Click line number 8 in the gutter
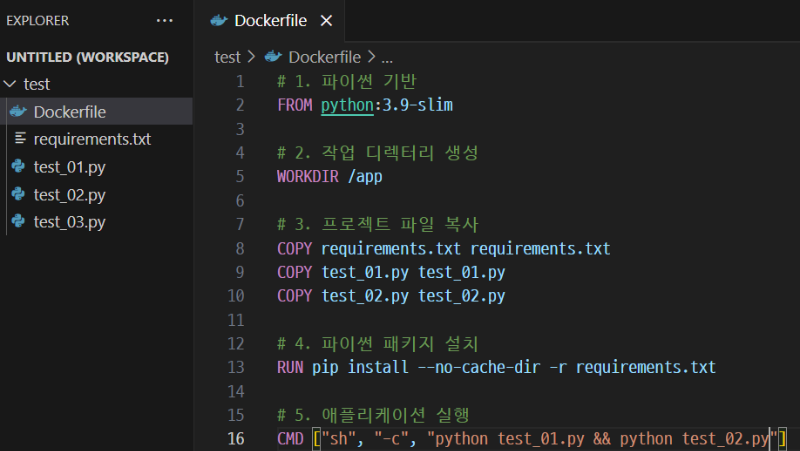Image resolution: width=800 pixels, height=451 pixels. point(240,248)
